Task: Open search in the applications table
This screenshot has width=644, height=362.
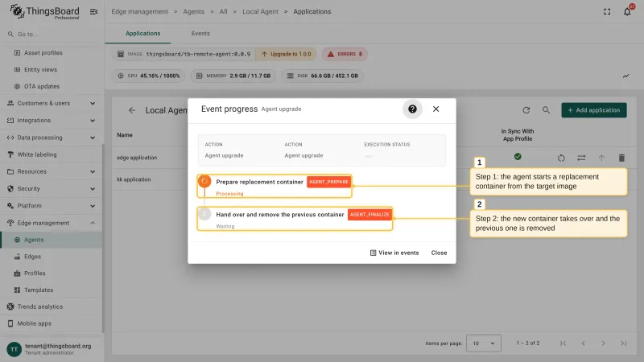Action: (546, 110)
